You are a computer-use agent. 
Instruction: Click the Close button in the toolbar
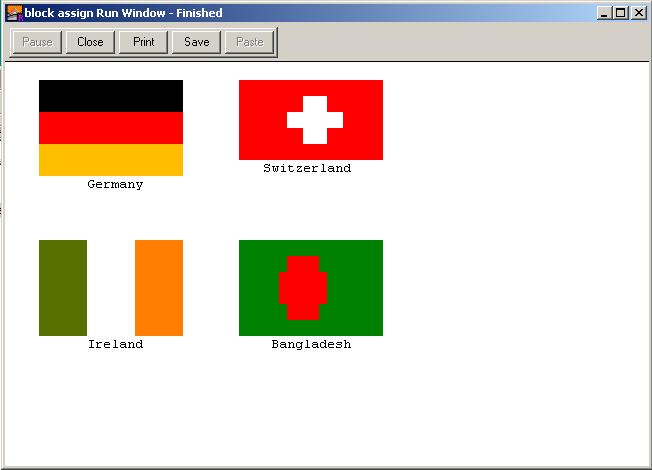pos(90,42)
